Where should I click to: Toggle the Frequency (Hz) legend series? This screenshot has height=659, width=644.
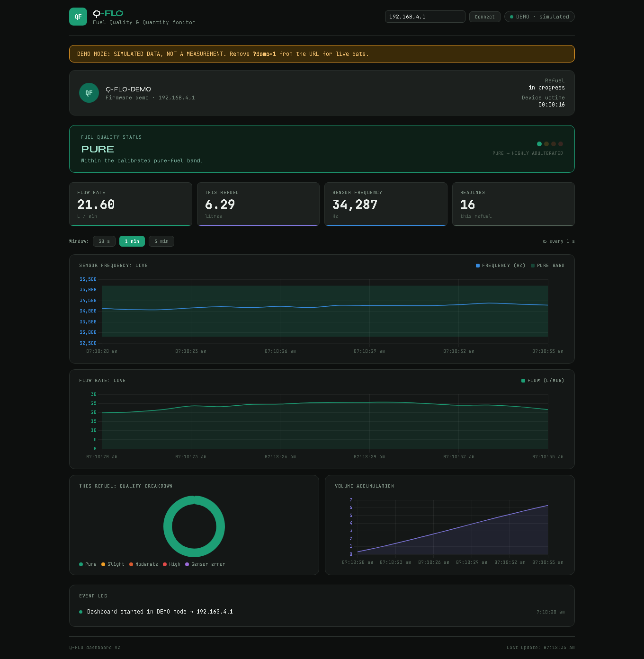(x=501, y=266)
